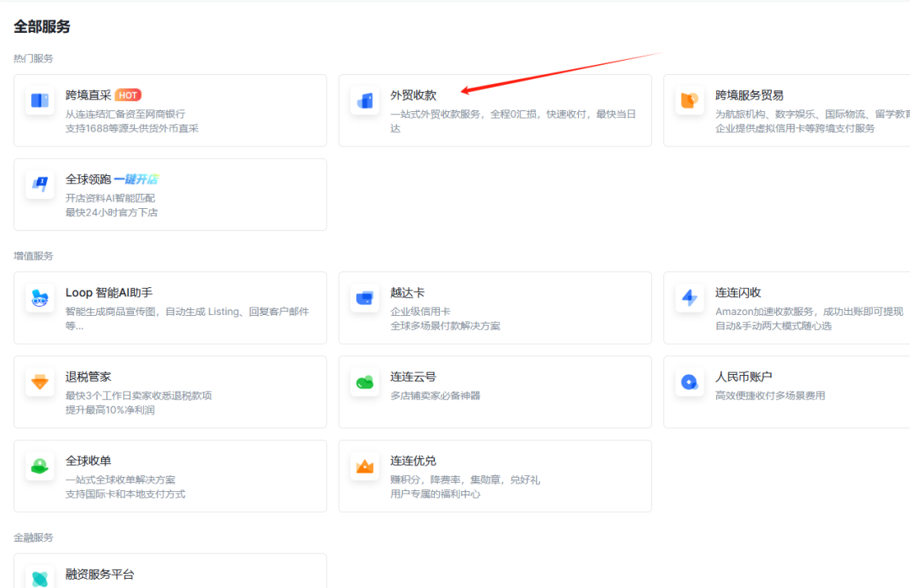The image size is (910, 588).
Task: Click the 融资服务平台 teal icon
Action: click(x=40, y=578)
